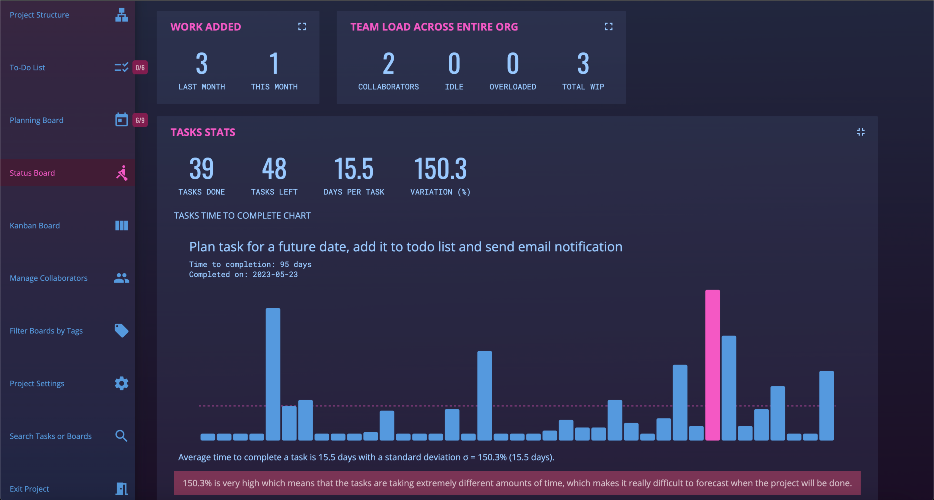Select the highlighted pink chart bar
The image size is (934, 500).
click(x=712, y=365)
